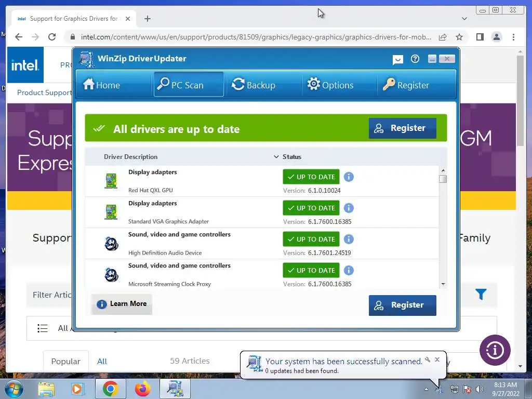Image resolution: width=532 pixels, height=399 pixels.
Task: Switch to the PC Scan tab
Action: (x=189, y=85)
